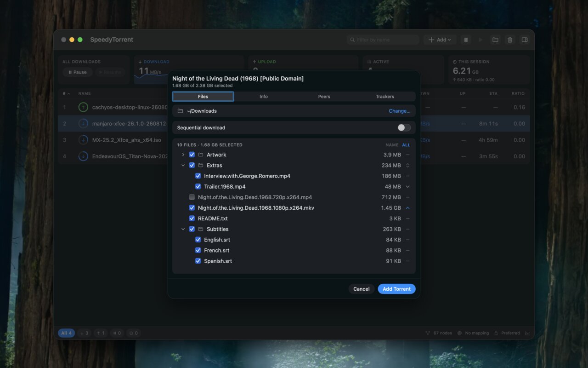Click the Filter by name search field
This screenshot has height=368, width=588.
tap(383, 40)
